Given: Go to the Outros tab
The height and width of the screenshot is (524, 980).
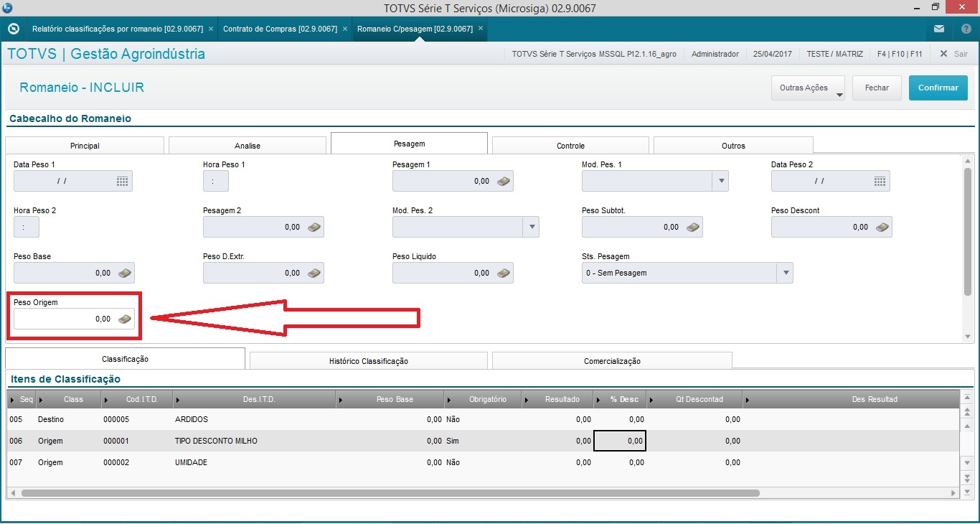Looking at the screenshot, I should tap(733, 146).
